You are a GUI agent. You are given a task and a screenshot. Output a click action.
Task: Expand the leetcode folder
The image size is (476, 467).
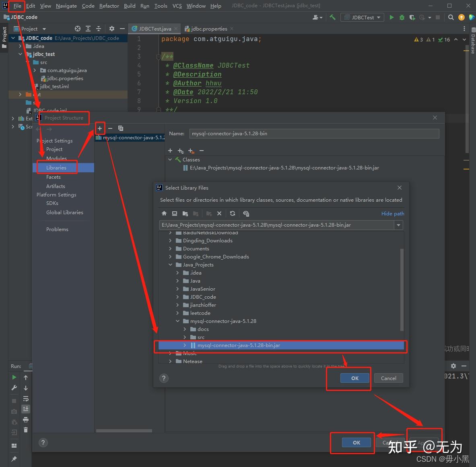(177, 313)
